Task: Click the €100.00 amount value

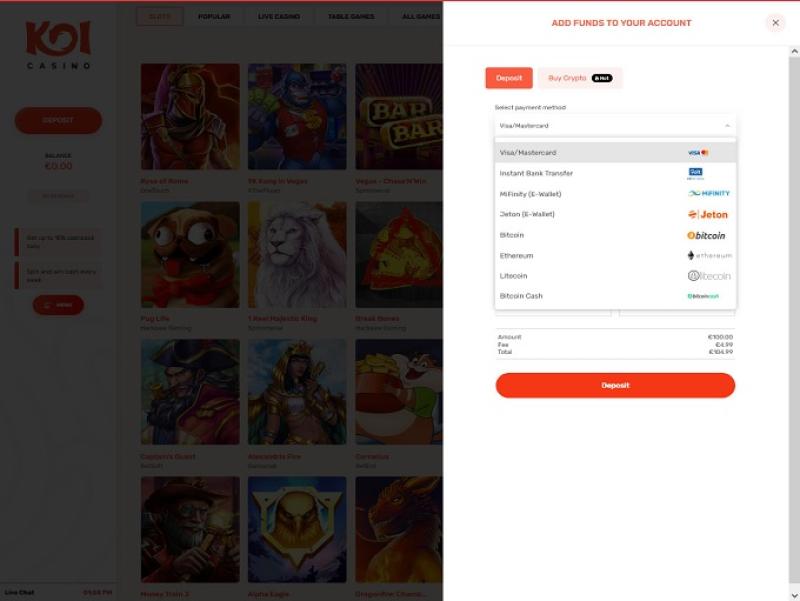Action: [x=720, y=337]
